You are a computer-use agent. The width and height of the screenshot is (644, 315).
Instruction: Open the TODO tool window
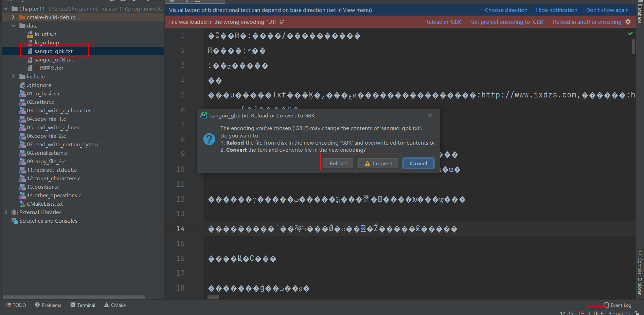click(x=16, y=305)
